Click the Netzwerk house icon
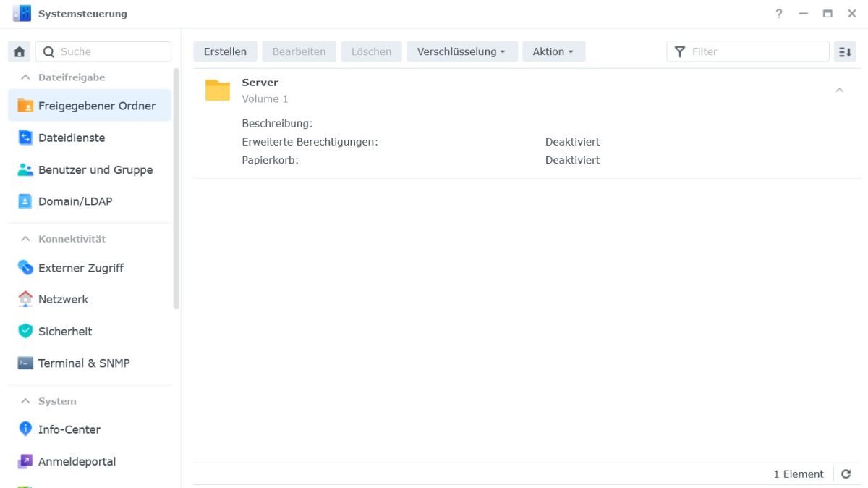The height and width of the screenshot is (488, 868). tap(25, 299)
